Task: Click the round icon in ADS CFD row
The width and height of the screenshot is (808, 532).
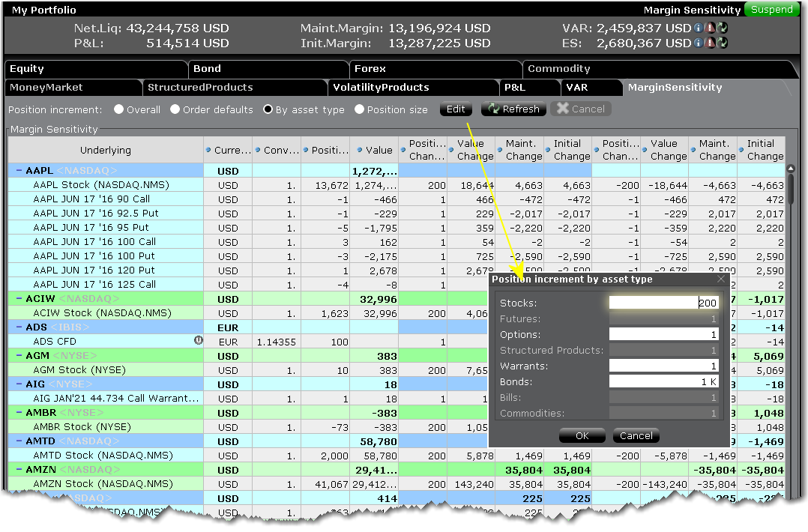Action: (x=199, y=340)
